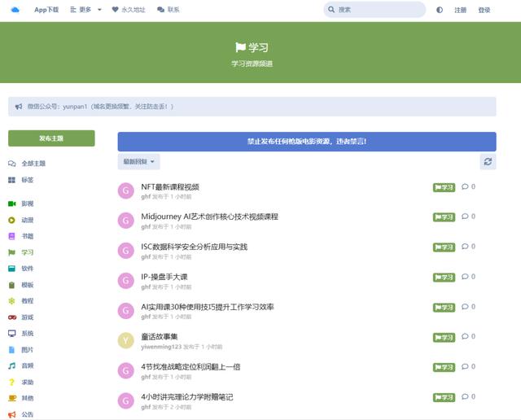Open topic 童话故事集
This screenshot has width=521, height=420.
[160, 337]
